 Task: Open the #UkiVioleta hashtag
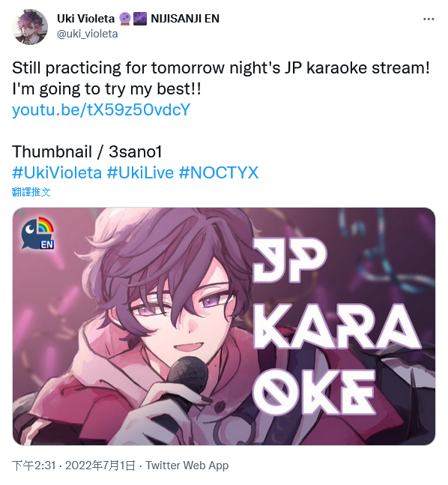tap(57, 172)
